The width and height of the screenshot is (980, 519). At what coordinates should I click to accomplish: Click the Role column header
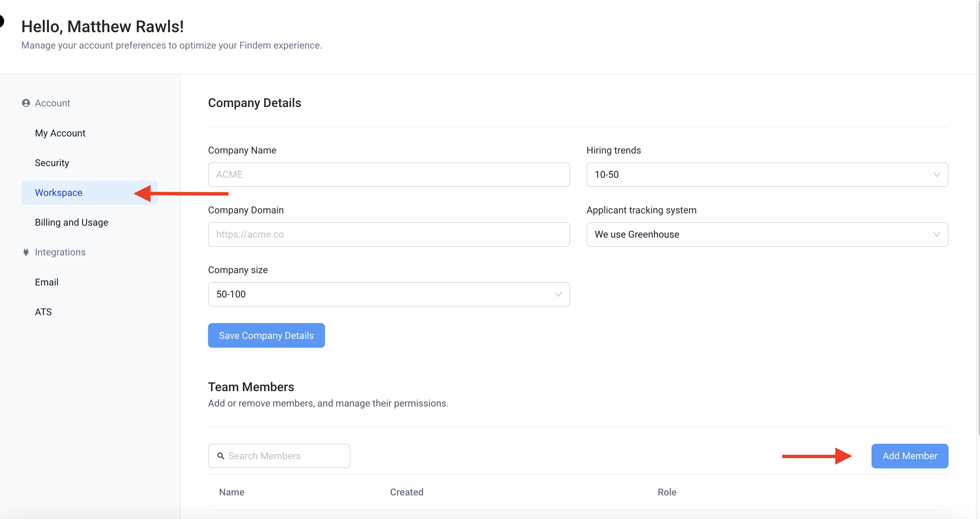667,492
